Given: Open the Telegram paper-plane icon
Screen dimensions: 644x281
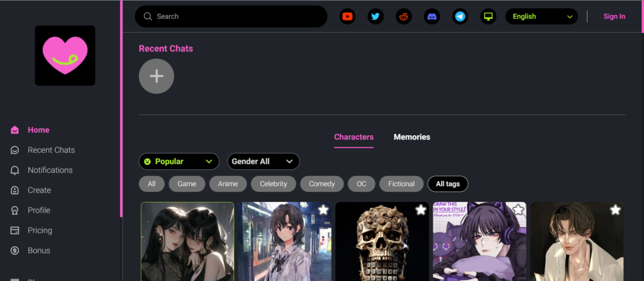Looking at the screenshot, I should [460, 16].
